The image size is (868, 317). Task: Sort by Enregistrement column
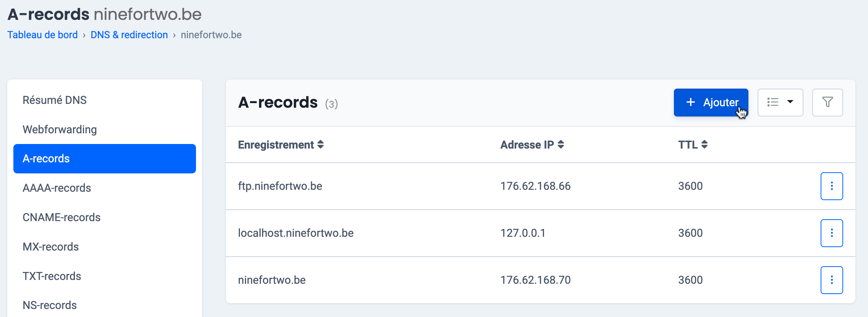(x=281, y=145)
